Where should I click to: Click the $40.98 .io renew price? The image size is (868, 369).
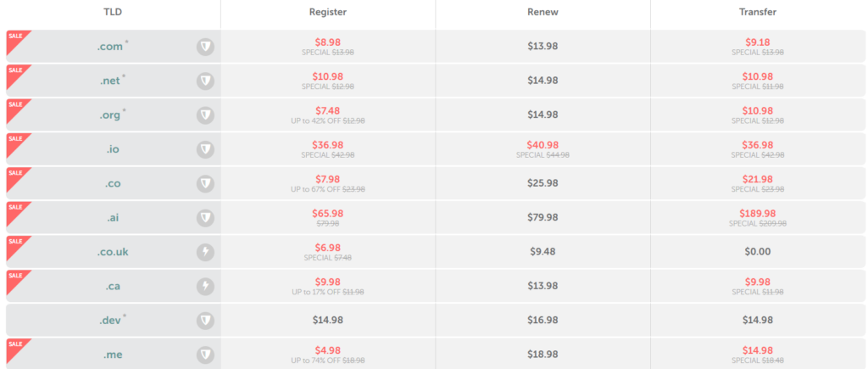click(542, 145)
